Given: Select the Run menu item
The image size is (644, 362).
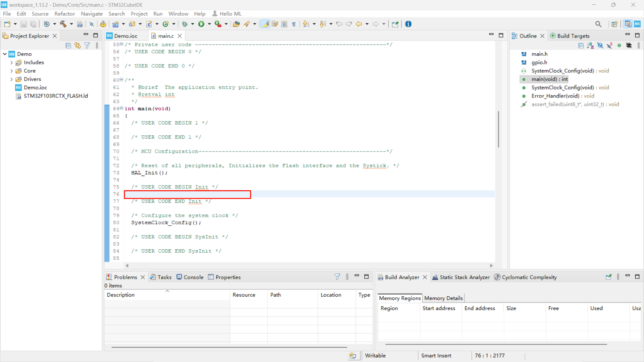Looking at the screenshot, I should click(x=157, y=13).
